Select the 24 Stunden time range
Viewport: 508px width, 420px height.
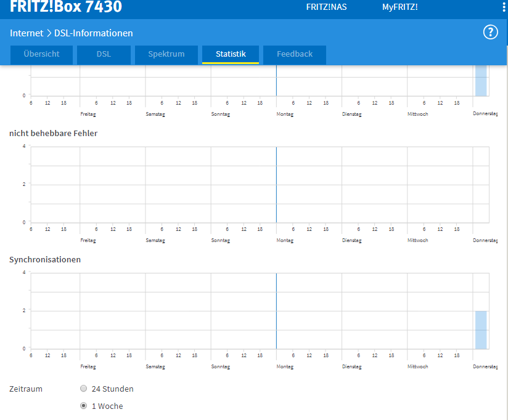point(84,389)
